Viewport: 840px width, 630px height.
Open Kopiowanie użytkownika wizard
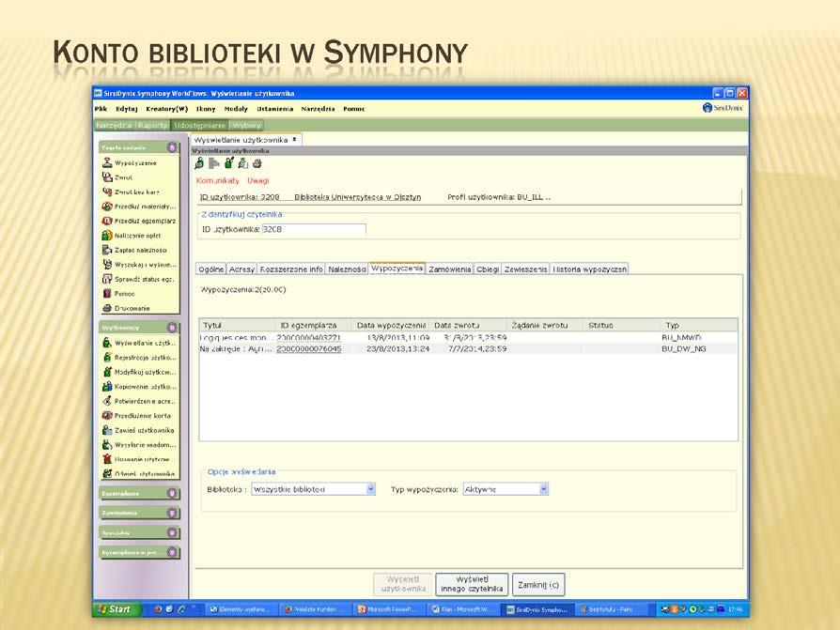(139, 387)
